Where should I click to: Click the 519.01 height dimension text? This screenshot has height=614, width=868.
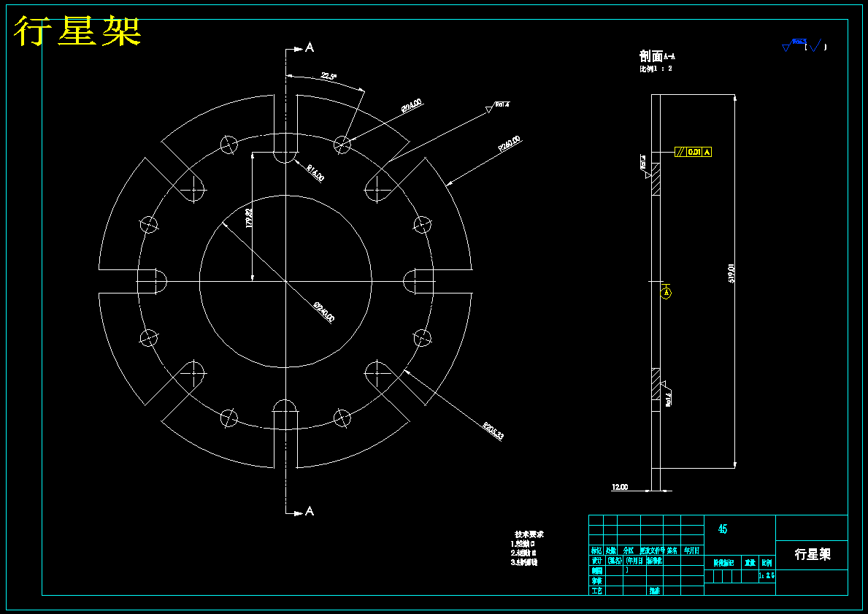(x=731, y=274)
